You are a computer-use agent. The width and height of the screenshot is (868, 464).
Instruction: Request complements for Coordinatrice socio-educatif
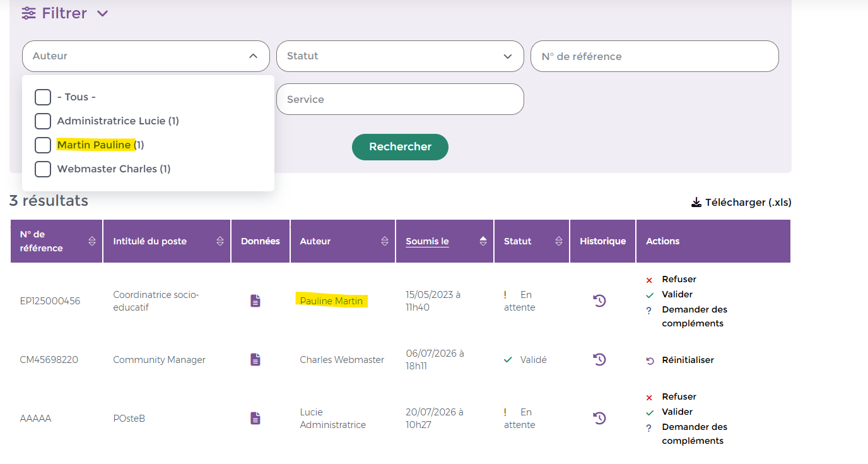coord(695,316)
